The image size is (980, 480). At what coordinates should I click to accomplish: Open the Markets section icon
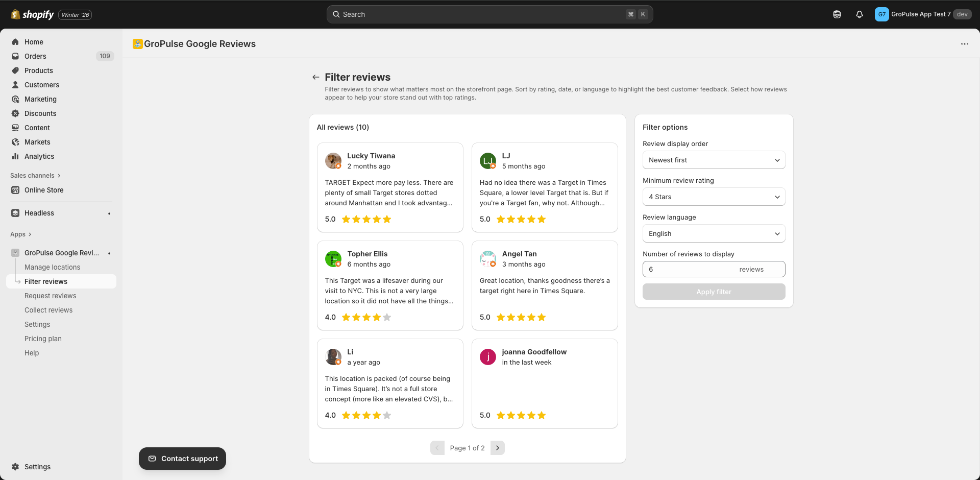15,142
